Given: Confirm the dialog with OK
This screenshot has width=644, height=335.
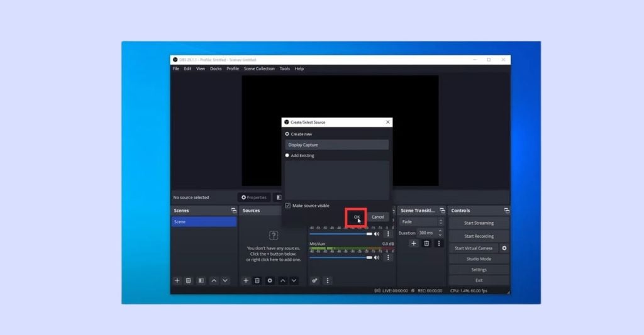Looking at the screenshot, I should coord(357,217).
